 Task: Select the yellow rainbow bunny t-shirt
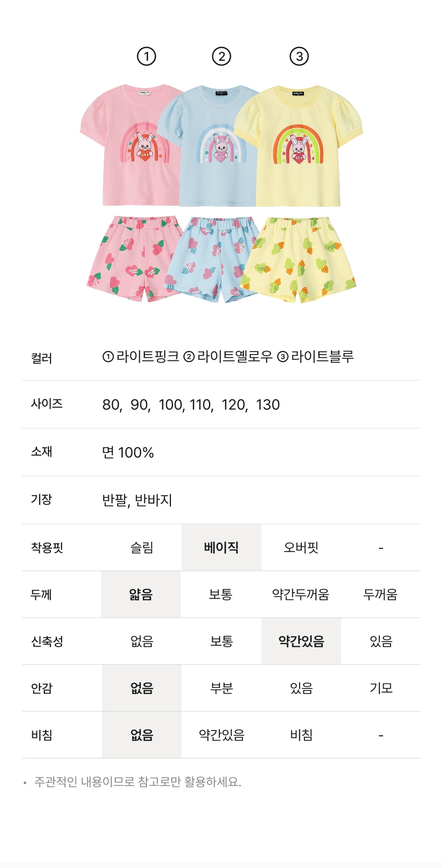300,147
